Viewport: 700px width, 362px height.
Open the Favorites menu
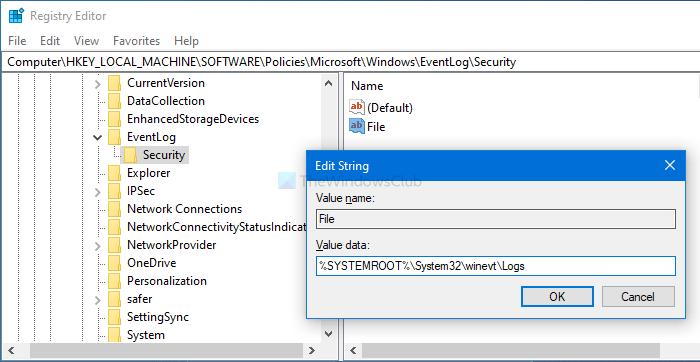(136, 41)
